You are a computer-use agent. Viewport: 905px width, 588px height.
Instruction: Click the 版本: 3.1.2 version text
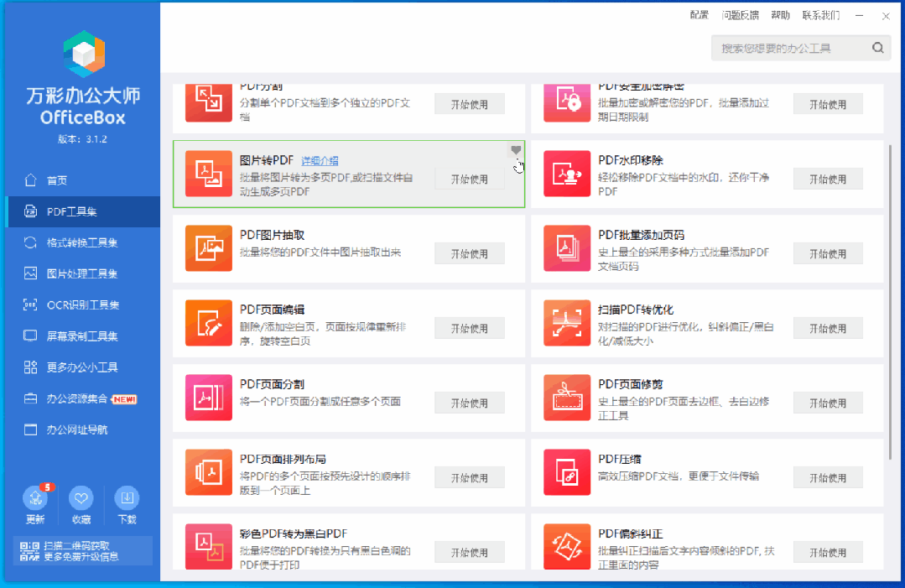pos(82,139)
